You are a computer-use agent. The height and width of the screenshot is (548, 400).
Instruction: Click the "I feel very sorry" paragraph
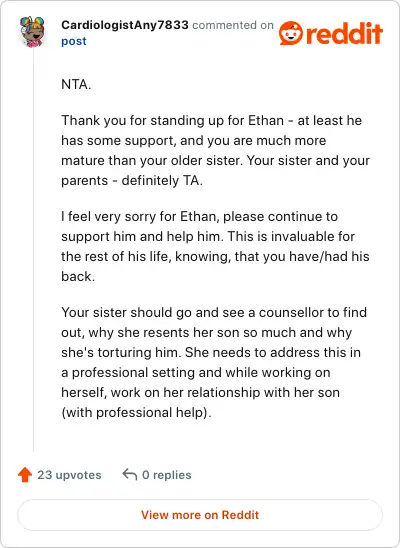coord(215,246)
